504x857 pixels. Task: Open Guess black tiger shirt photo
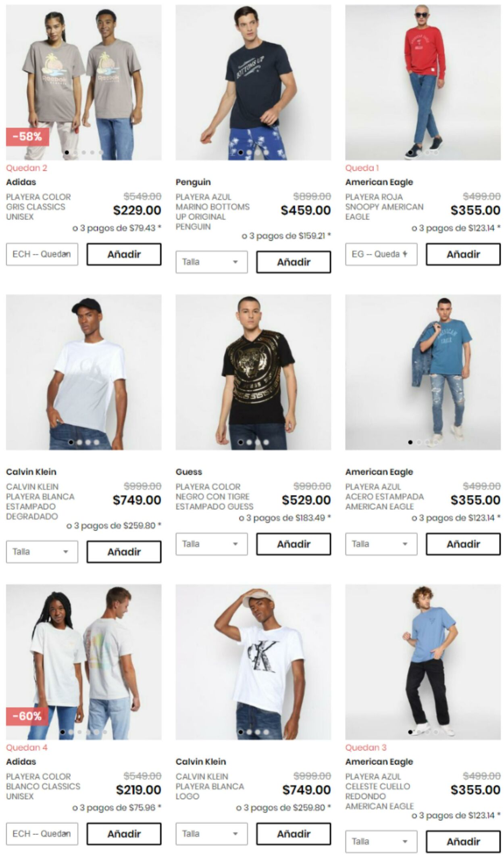tap(253, 372)
